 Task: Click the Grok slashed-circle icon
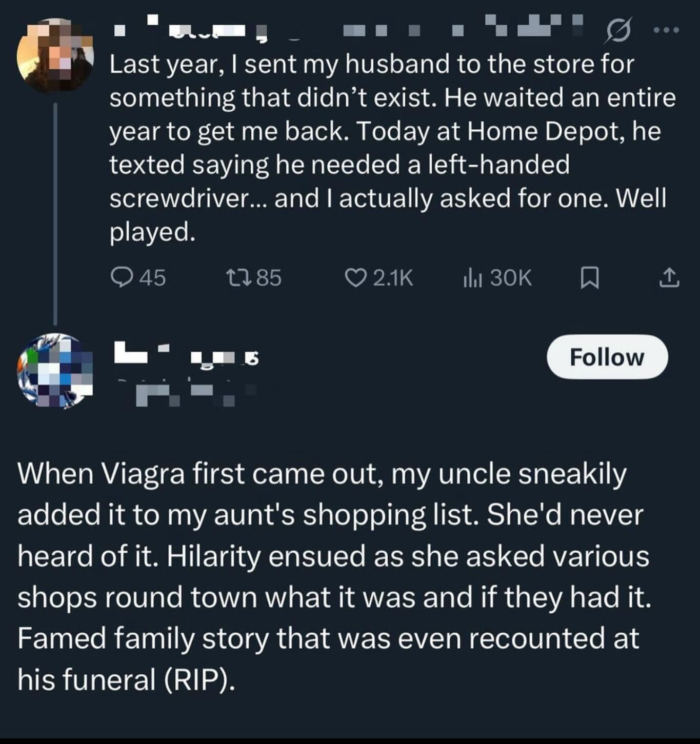pyautogui.click(x=617, y=31)
